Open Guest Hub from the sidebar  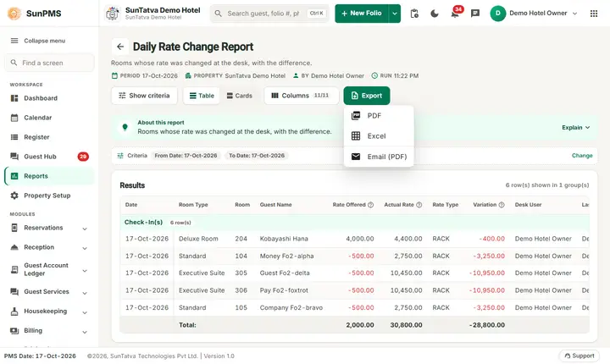pyautogui.click(x=49, y=157)
